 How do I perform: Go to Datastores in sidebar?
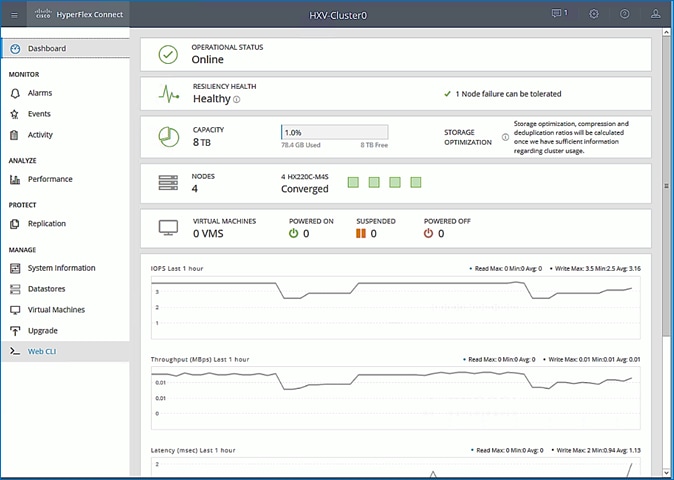click(47, 289)
